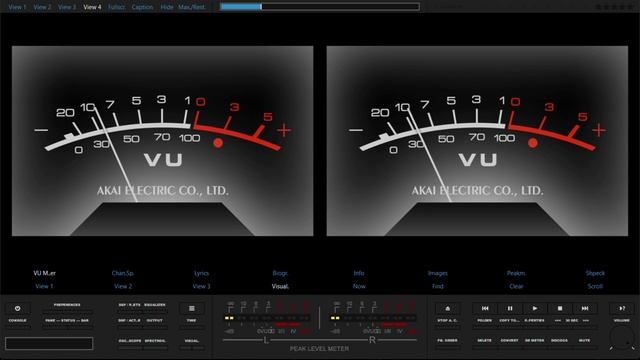The height and width of the screenshot is (360, 640).
Task: Seek using the top playback progress bar
Action: [x=320, y=7]
